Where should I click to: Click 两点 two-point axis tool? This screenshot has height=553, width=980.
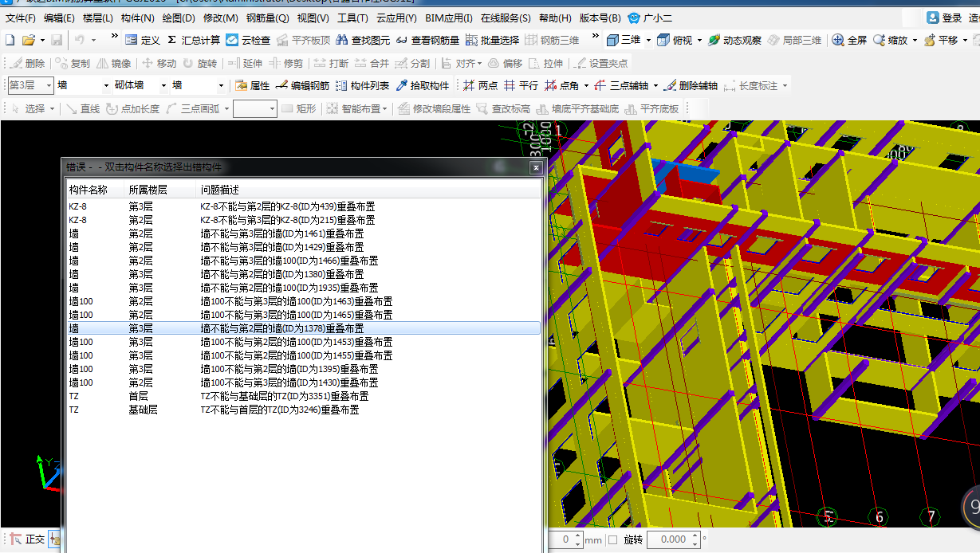pyautogui.click(x=479, y=85)
